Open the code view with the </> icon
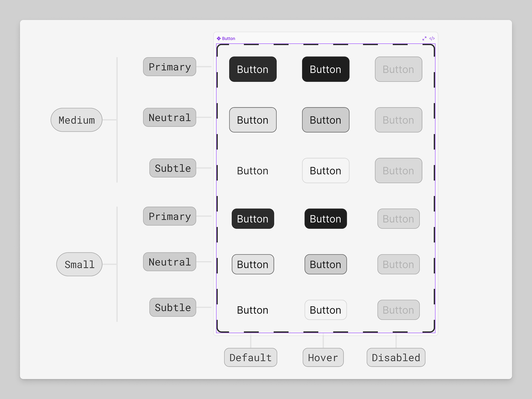Viewport: 532px width, 399px height. pos(432,39)
